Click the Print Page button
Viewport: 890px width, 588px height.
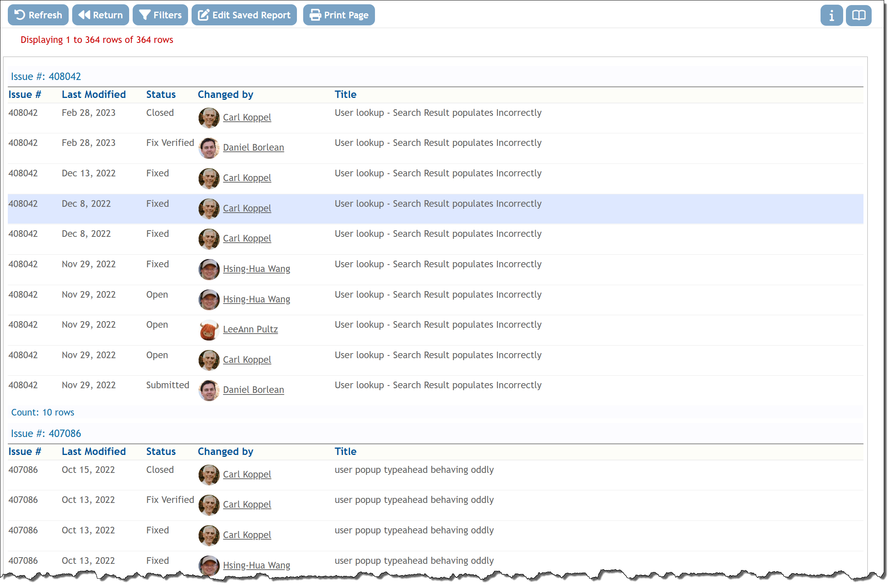[338, 15]
